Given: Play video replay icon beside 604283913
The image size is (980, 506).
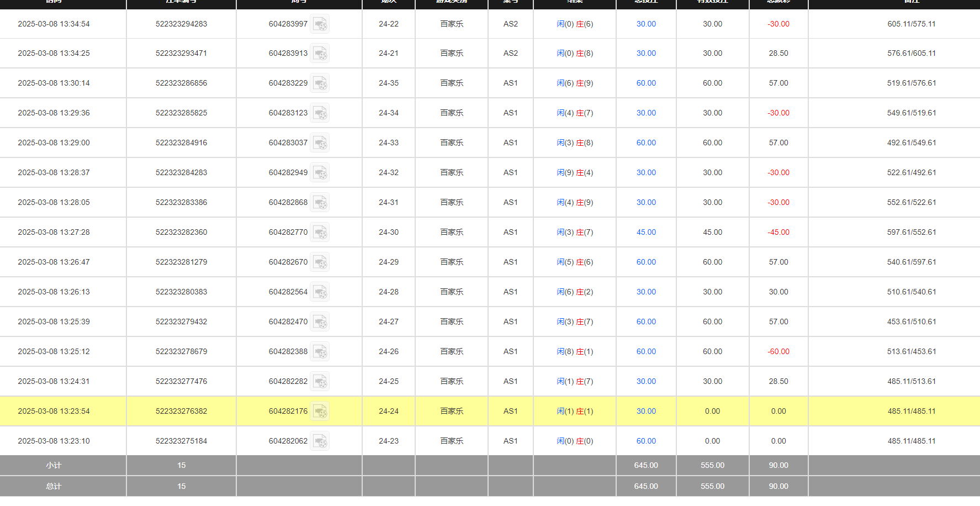Looking at the screenshot, I should [320, 54].
